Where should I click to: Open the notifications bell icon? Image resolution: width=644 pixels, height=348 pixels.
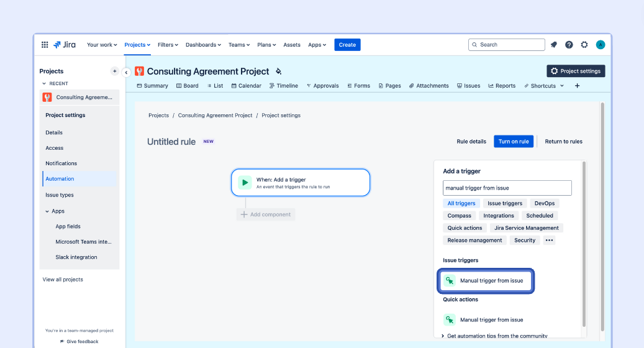[553, 45]
